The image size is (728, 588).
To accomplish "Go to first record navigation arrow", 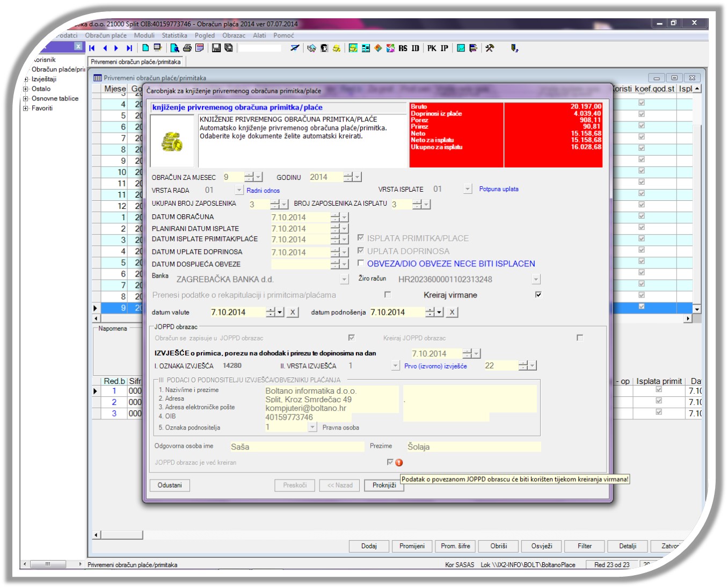I will [x=92, y=48].
